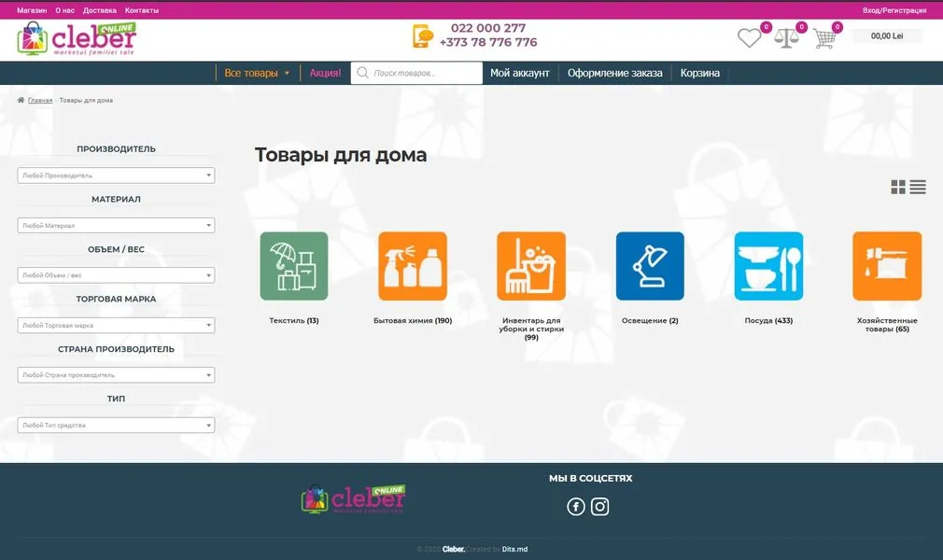Open the compare scales icon
Image resolution: width=943 pixels, height=560 pixels.
[x=786, y=38]
